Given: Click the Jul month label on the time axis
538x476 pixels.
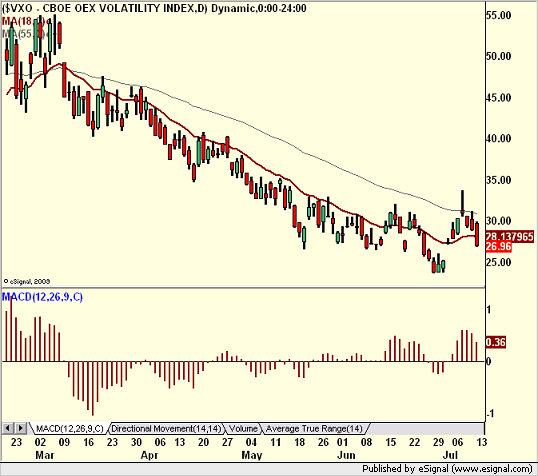Looking at the screenshot, I should 451,455.
